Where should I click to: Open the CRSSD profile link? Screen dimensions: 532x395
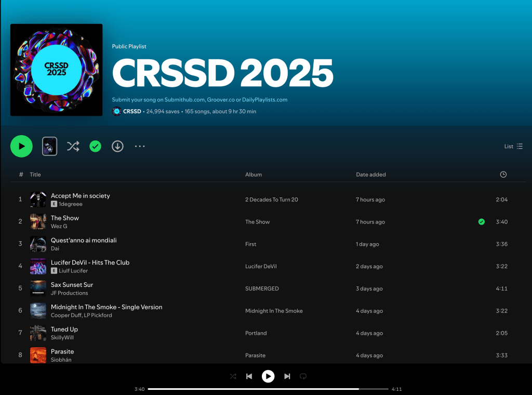pyautogui.click(x=132, y=111)
